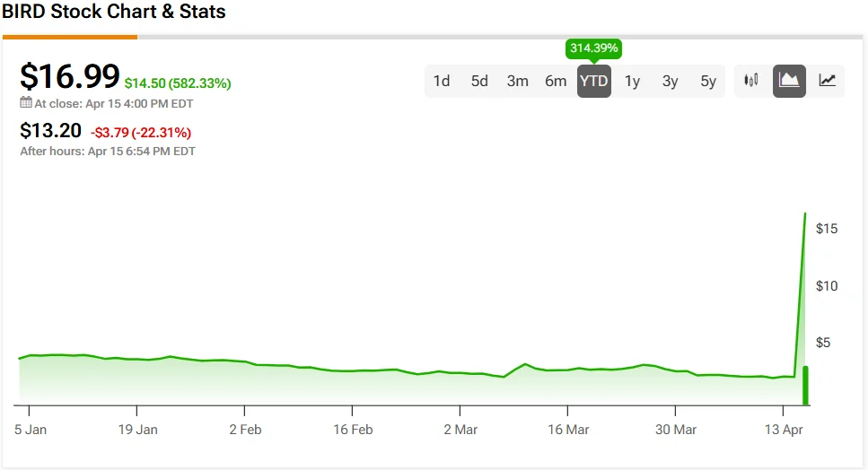
Task: Select the 5y time range
Action: [x=708, y=82]
